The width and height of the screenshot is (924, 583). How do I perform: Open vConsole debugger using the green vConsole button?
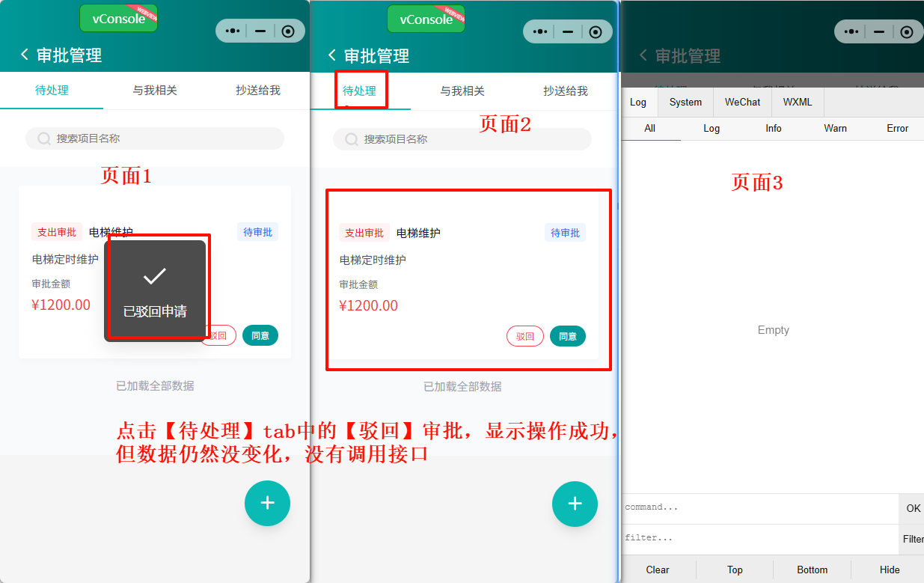tap(117, 17)
